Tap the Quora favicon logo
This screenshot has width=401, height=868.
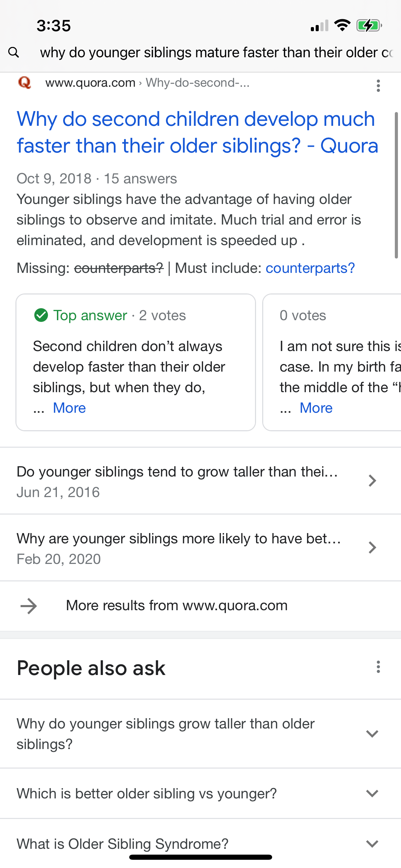(25, 83)
